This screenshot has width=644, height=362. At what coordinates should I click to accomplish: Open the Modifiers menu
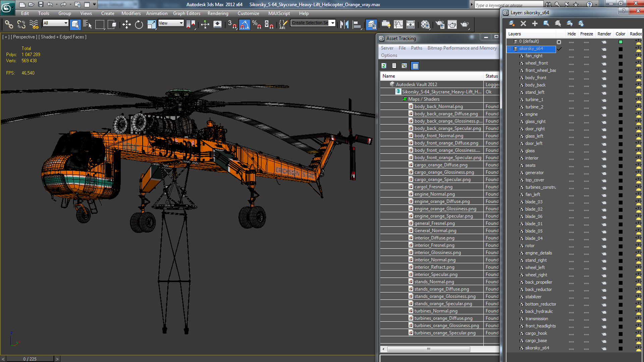tap(131, 13)
